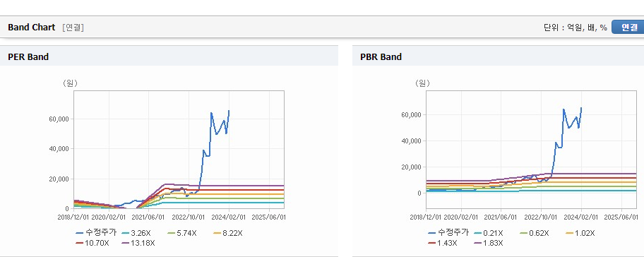Screen dimensions: 644x257
Task: Toggle 1.83X legend series in PBR Band
Action: [x=489, y=243]
